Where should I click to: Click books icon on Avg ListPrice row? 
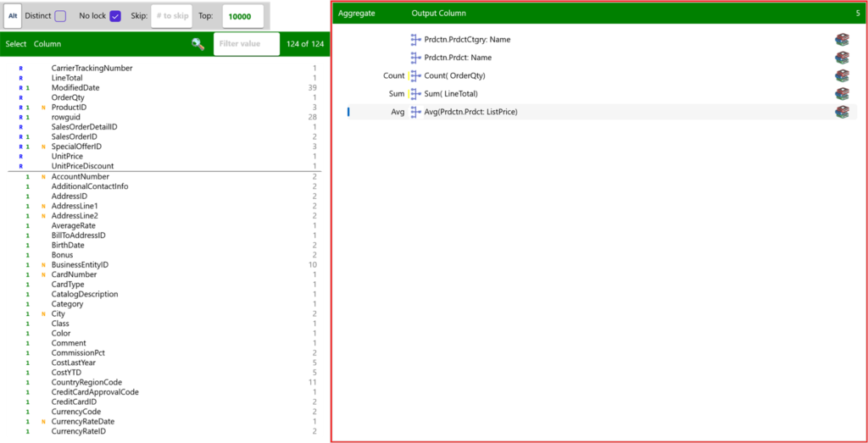coord(842,113)
